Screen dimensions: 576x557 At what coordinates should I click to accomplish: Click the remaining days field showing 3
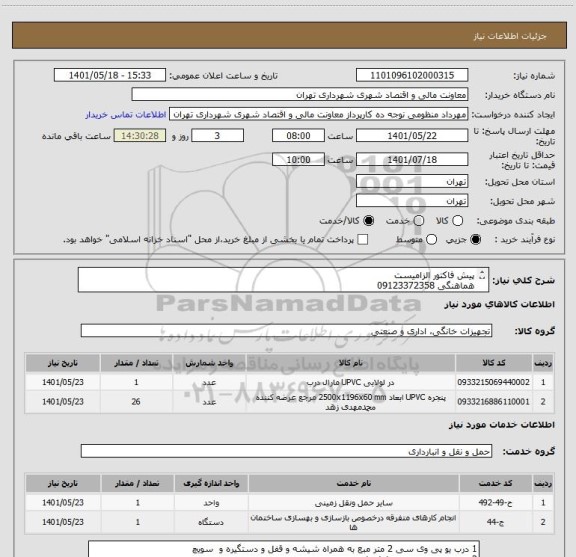coord(217,136)
